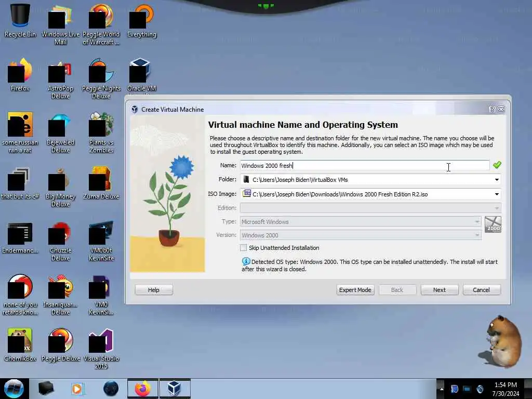Open the Version dropdown showing Windows 2000

[361, 235]
